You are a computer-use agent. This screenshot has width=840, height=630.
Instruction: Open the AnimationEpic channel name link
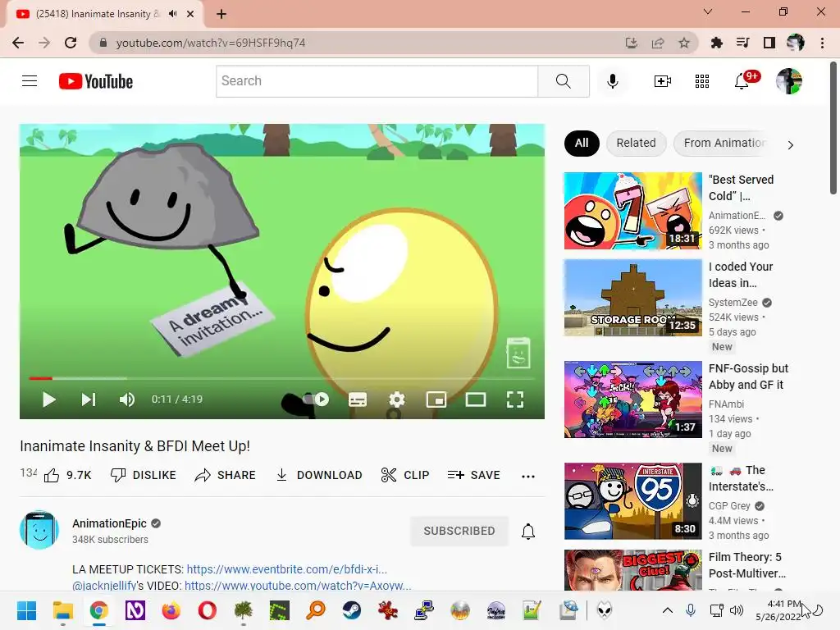tap(109, 523)
